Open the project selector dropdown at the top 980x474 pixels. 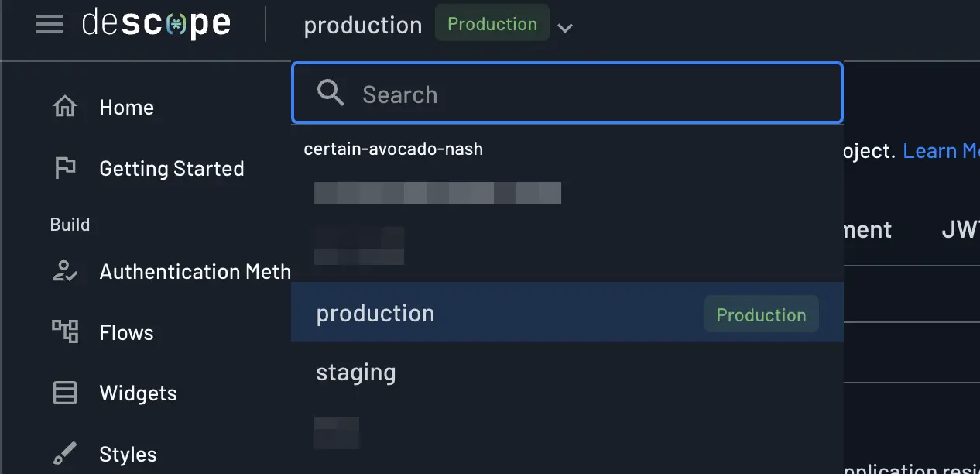point(363,25)
